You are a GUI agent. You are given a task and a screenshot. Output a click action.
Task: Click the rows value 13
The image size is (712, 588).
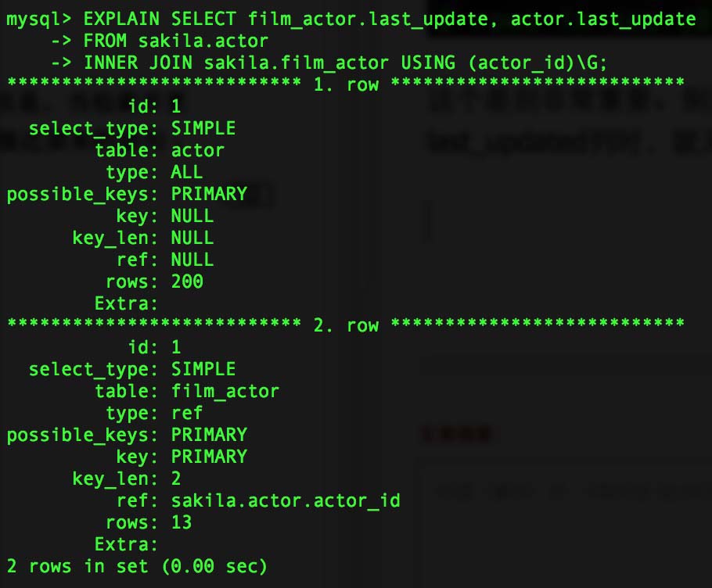(182, 522)
